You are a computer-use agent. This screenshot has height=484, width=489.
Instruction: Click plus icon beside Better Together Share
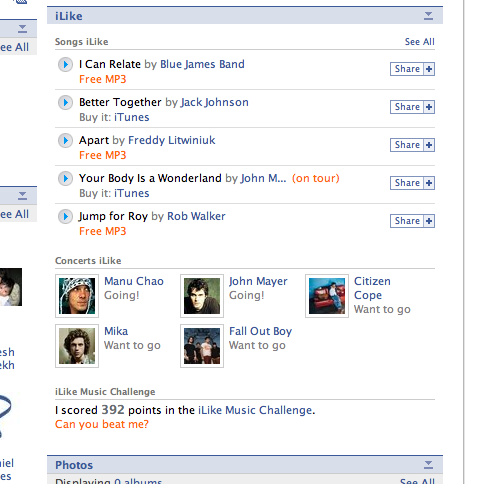429,107
